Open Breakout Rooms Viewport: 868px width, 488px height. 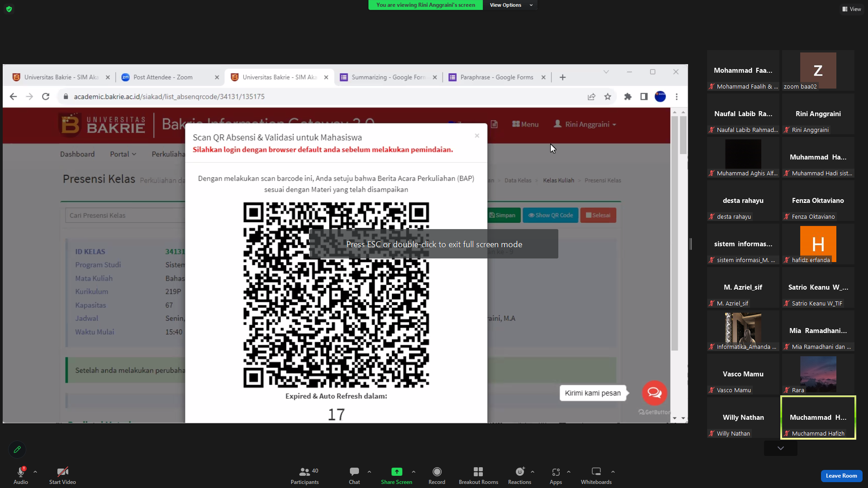tap(478, 475)
